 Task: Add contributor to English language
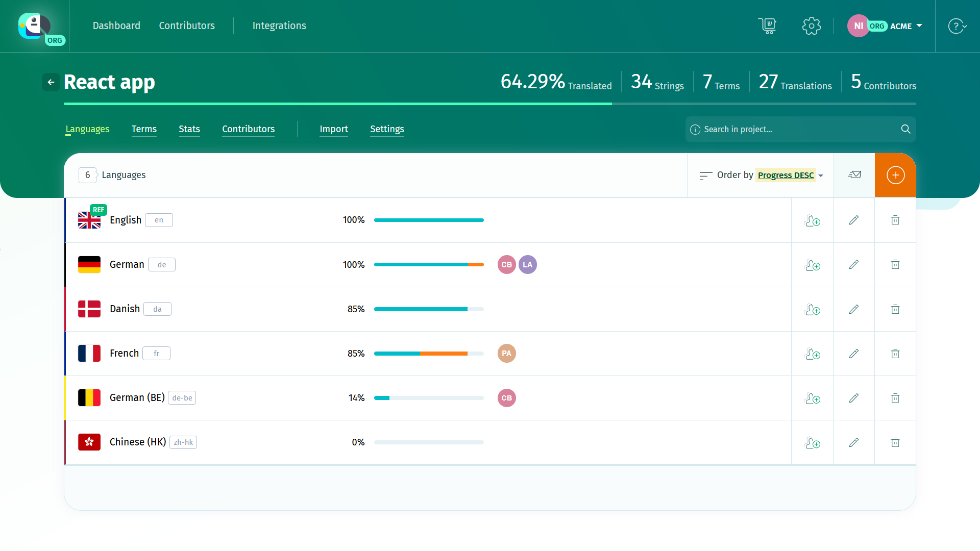tap(812, 220)
